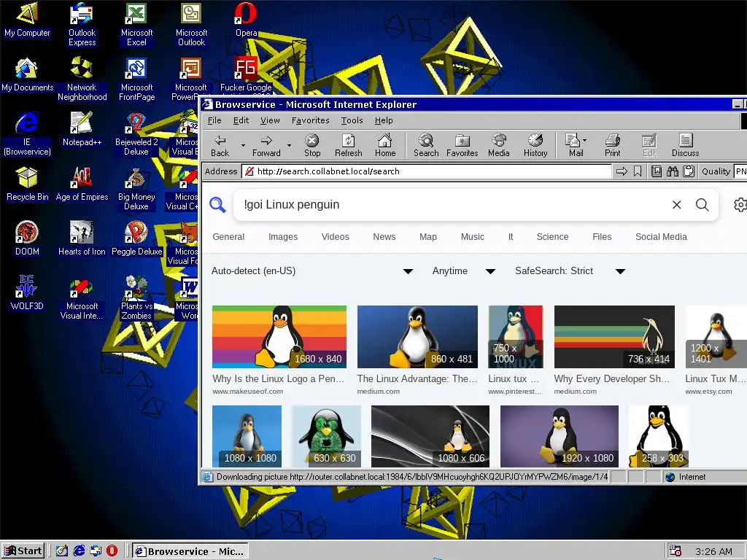
Task: Open the Tools menu
Action: point(352,120)
